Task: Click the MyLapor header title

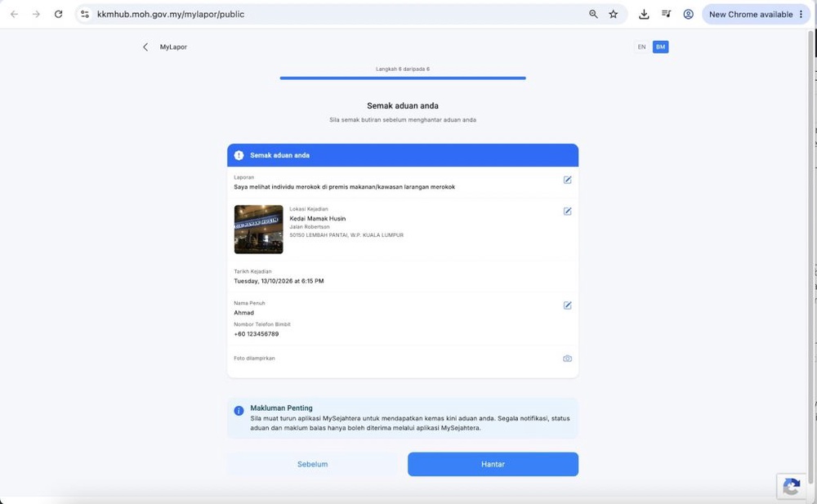Action: pos(173,47)
